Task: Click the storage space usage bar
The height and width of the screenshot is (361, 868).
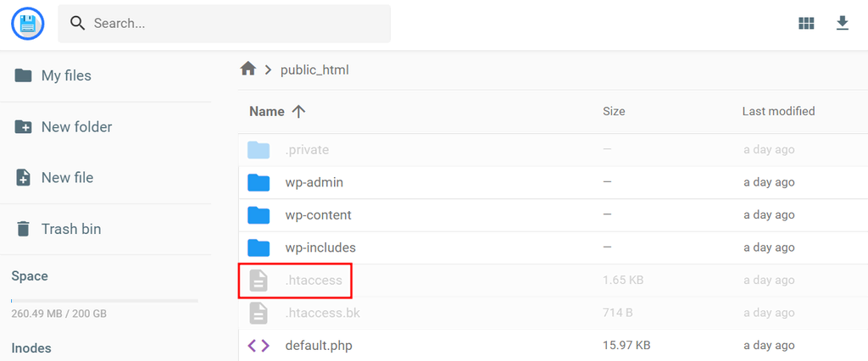Action: (x=104, y=300)
